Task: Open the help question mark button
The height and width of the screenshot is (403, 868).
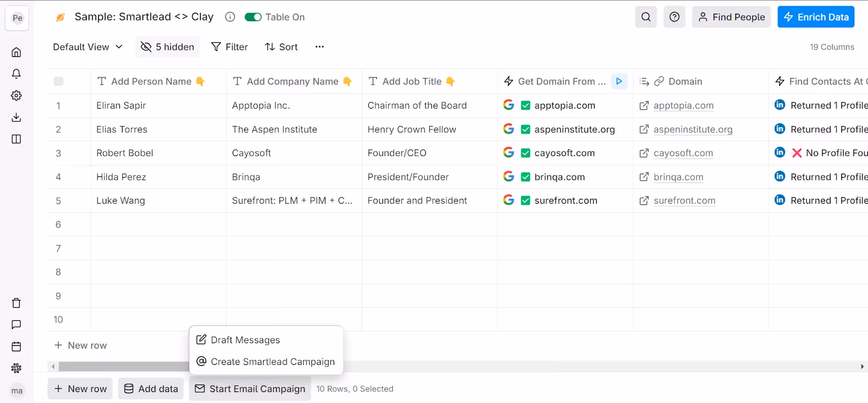Action: pyautogui.click(x=674, y=17)
